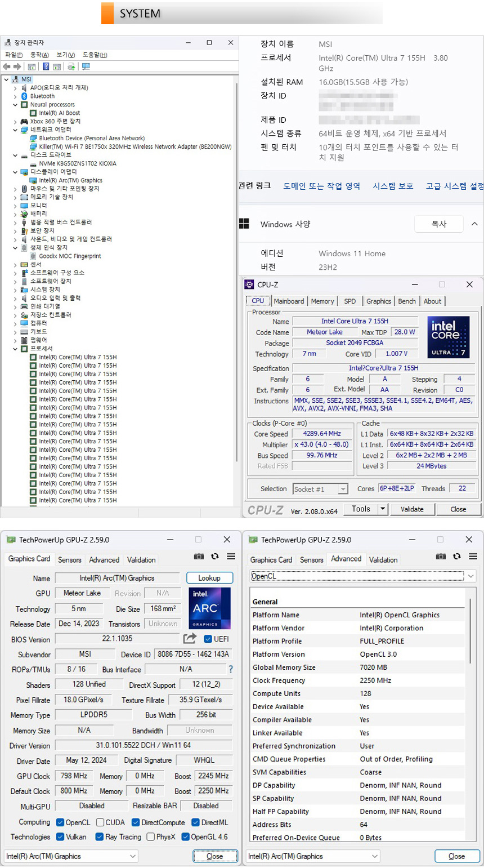
Task: Toggle the CUDA checkbox
Action: 100,822
